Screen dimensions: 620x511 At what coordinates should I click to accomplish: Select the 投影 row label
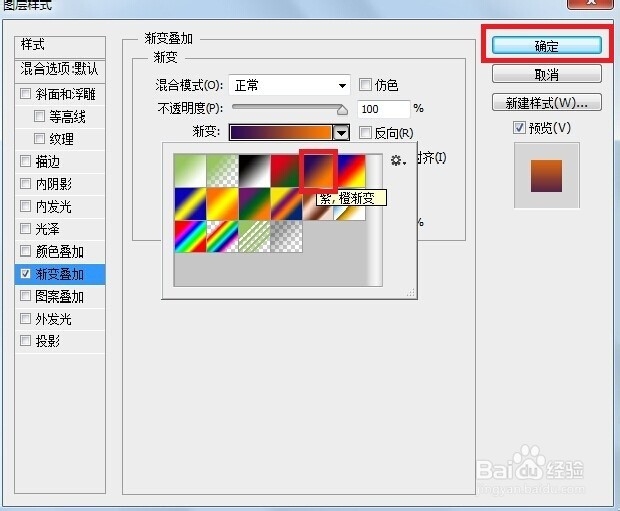click(47, 341)
